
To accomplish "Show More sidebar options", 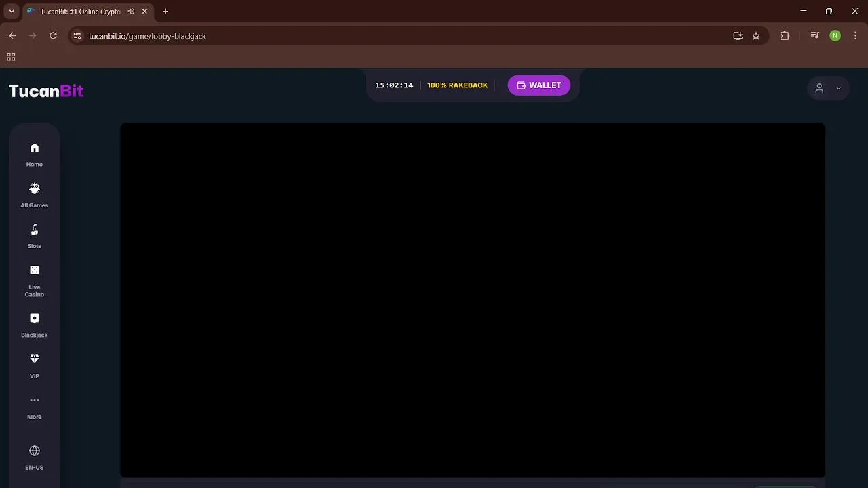I will 35,407.
